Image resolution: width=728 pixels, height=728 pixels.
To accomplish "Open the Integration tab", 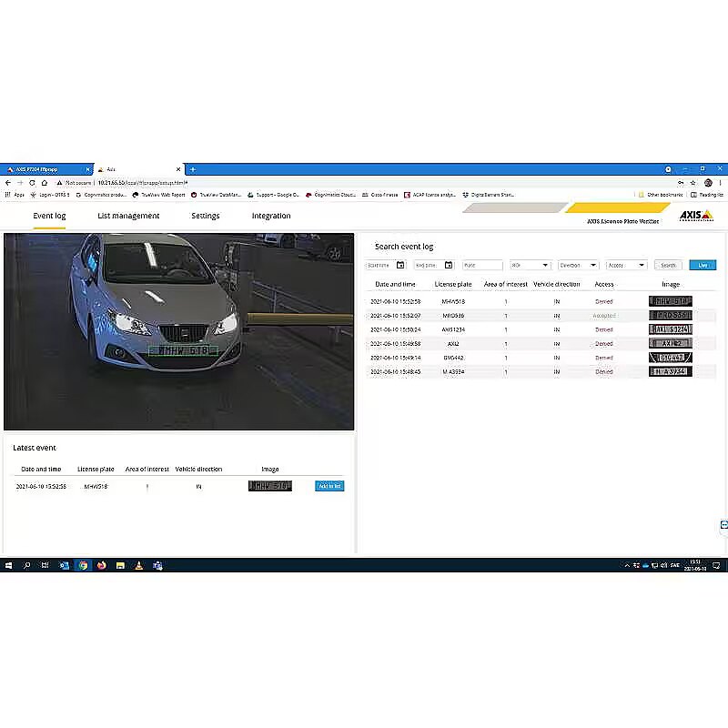I will coord(271,216).
